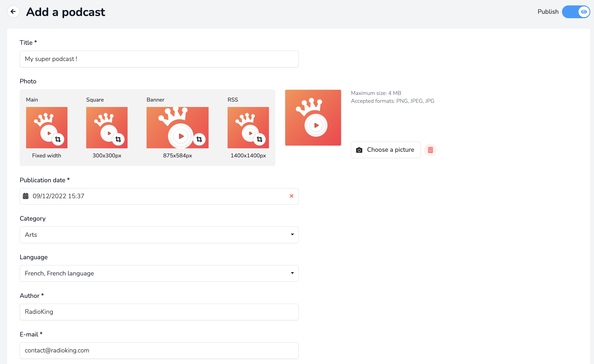This screenshot has width=594, height=364.
Task: Click 'Maximum size: 4 MB' text
Action: (376, 93)
